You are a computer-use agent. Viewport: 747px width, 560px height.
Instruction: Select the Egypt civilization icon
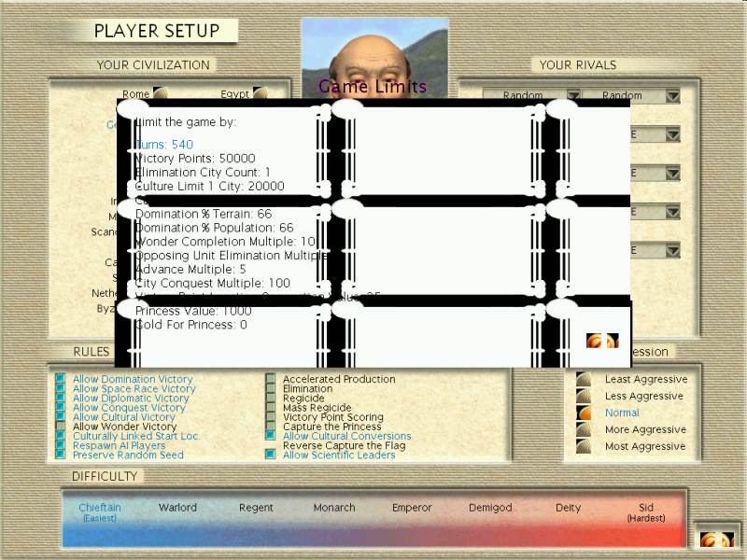[x=261, y=93]
